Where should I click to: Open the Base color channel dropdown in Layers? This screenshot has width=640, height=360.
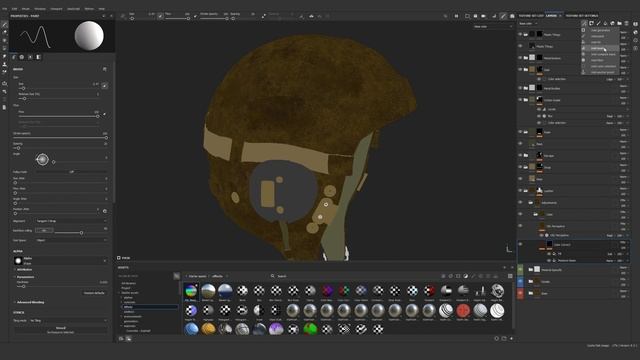click(x=529, y=24)
